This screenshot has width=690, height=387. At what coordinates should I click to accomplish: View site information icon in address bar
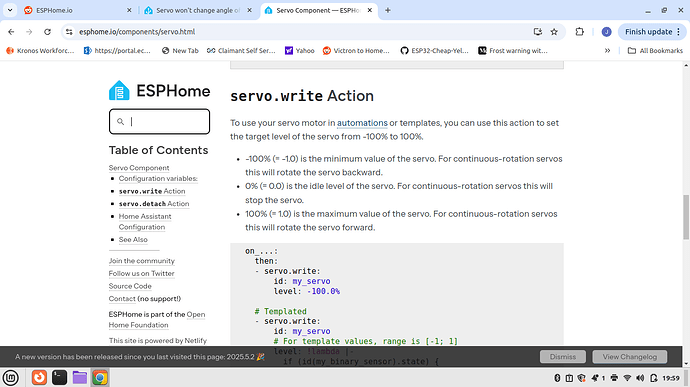click(69, 32)
